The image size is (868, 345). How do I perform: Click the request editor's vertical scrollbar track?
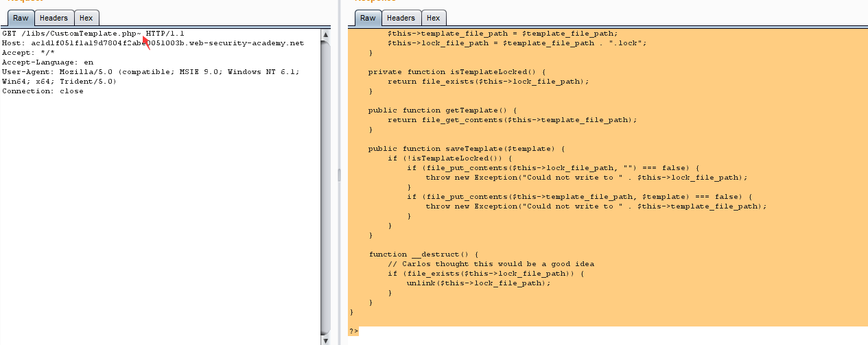pos(325,187)
